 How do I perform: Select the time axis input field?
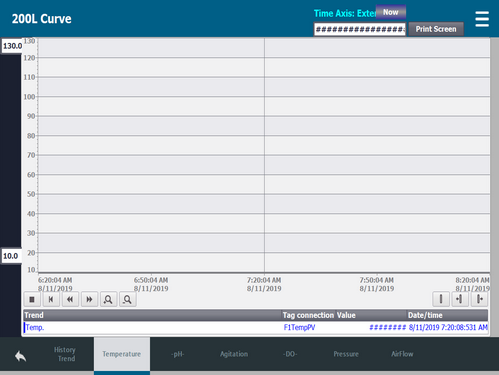[360, 29]
